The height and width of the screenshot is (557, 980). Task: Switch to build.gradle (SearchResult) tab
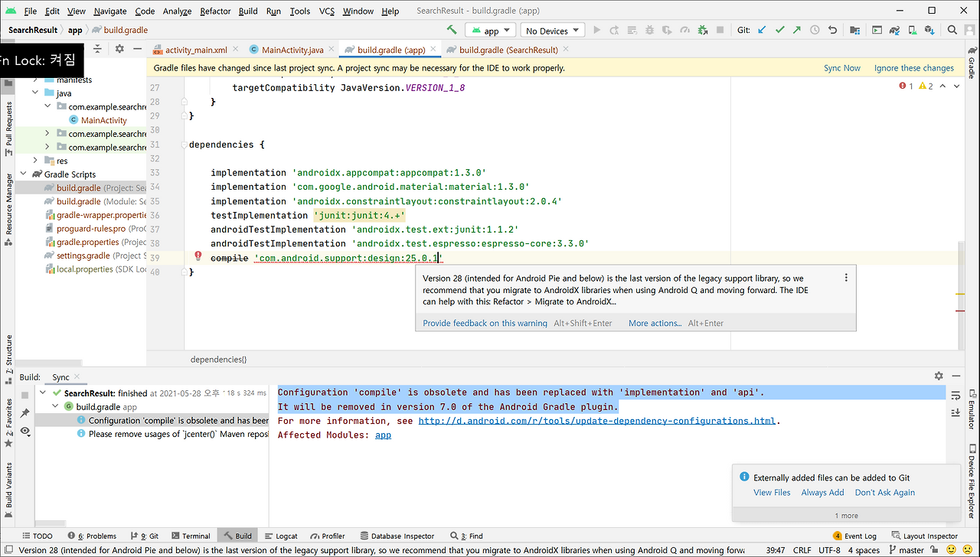pos(508,50)
